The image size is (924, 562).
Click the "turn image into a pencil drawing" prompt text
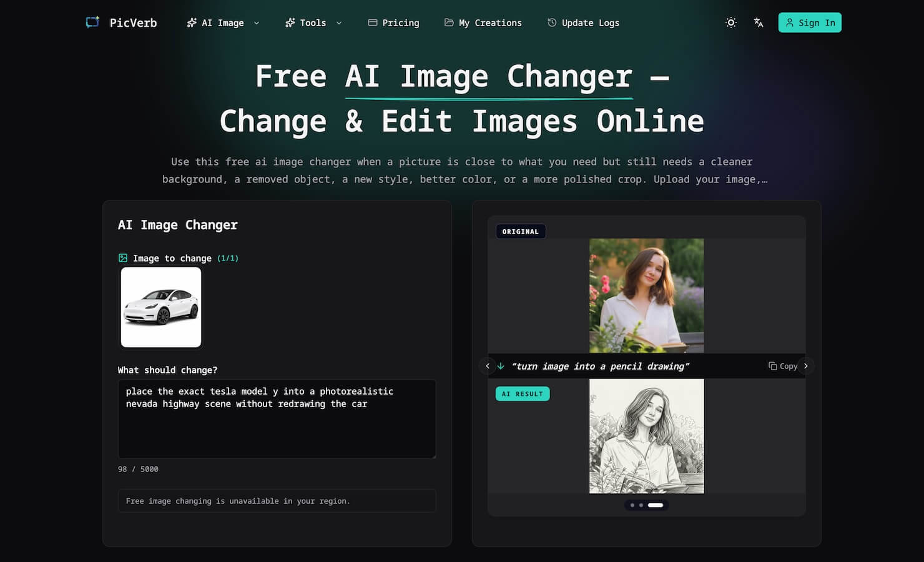click(600, 366)
